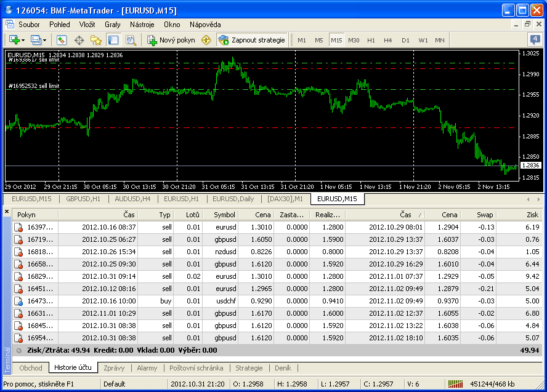547x392 pixels.
Task: Switch chart to W1 timeframe
Action: pos(423,41)
